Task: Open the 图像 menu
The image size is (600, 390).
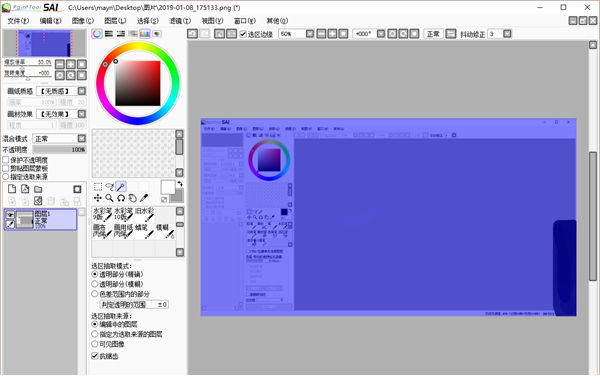Action: pos(83,21)
